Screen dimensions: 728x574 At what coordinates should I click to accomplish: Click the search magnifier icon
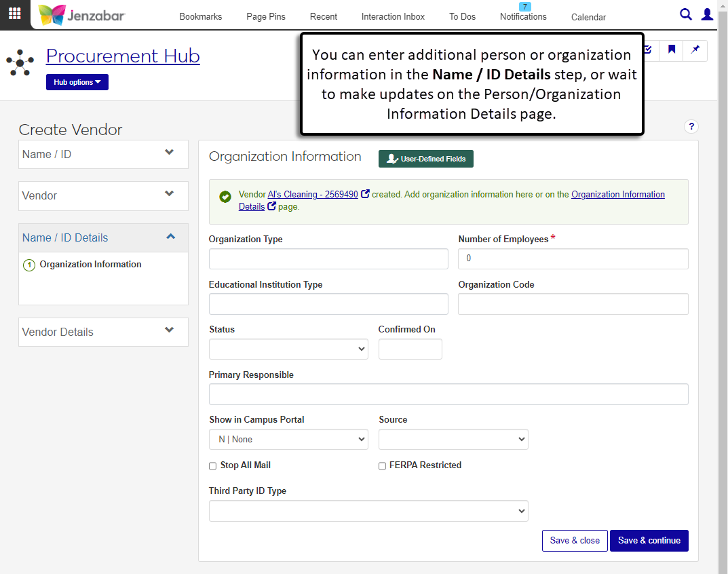(x=686, y=14)
